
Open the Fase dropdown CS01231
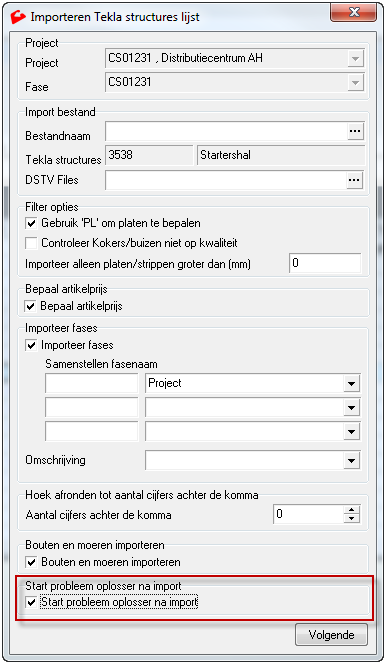356,83
